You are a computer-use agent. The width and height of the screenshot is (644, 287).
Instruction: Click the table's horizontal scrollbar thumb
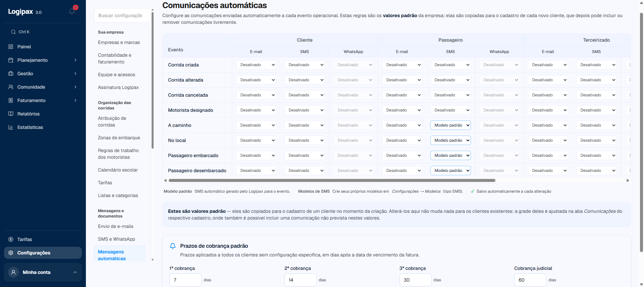(x=332, y=181)
